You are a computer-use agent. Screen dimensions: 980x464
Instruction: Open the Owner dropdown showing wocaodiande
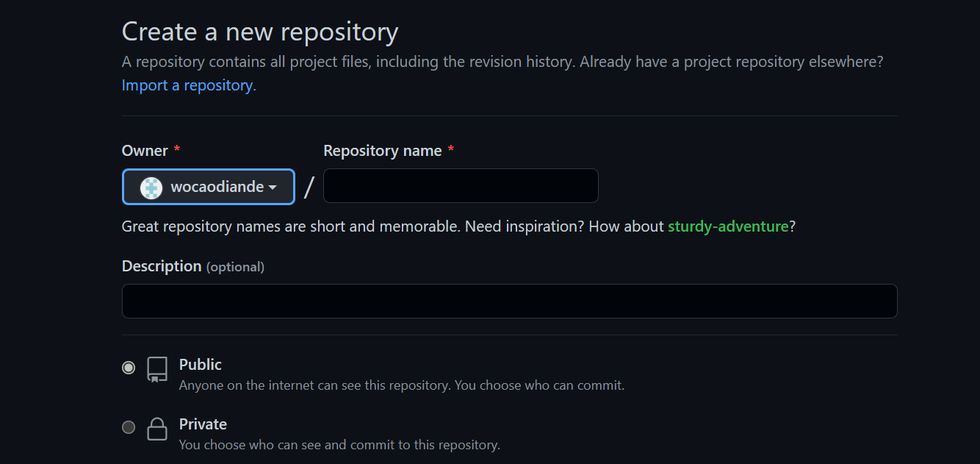(209, 187)
